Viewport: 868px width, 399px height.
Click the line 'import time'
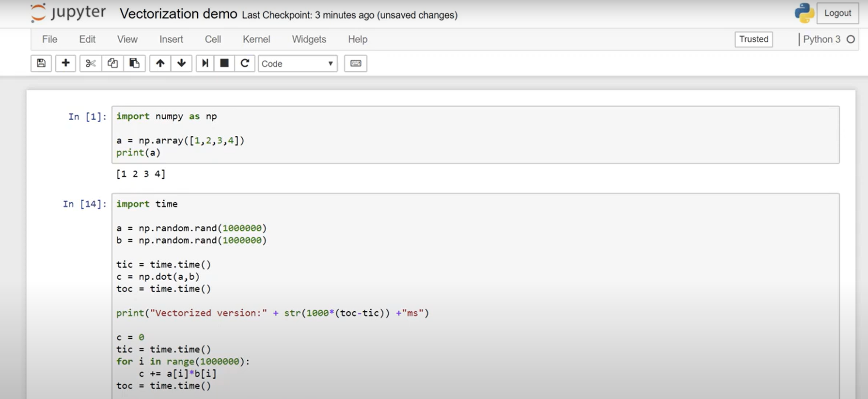click(x=147, y=204)
